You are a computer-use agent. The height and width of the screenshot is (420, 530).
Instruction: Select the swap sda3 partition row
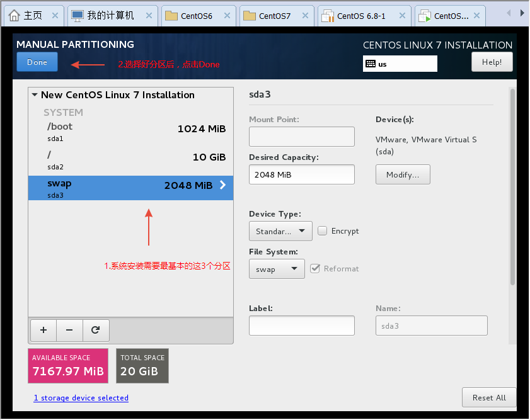click(131, 188)
